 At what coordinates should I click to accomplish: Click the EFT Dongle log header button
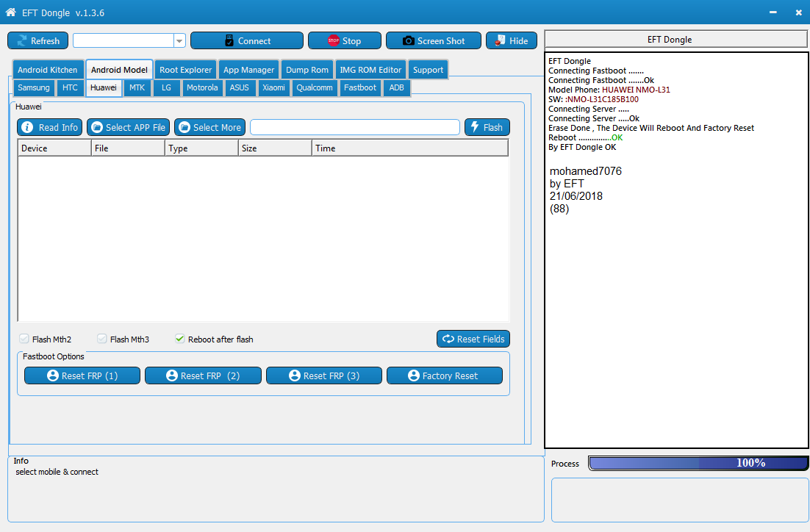[x=675, y=39]
